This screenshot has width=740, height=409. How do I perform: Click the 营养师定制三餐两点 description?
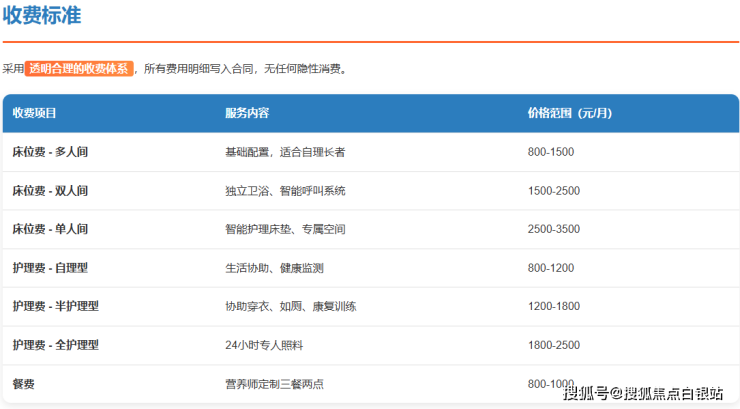click(x=273, y=383)
